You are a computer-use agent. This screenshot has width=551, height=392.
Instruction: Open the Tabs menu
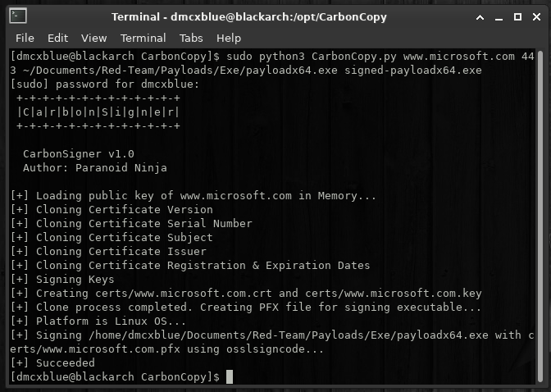pyautogui.click(x=191, y=38)
